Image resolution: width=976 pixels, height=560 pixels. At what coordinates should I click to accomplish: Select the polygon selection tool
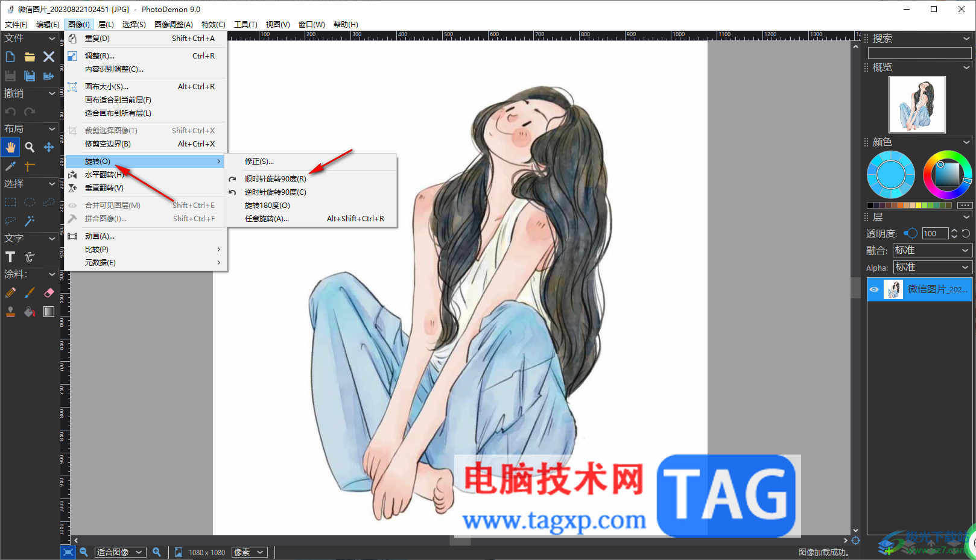point(49,202)
